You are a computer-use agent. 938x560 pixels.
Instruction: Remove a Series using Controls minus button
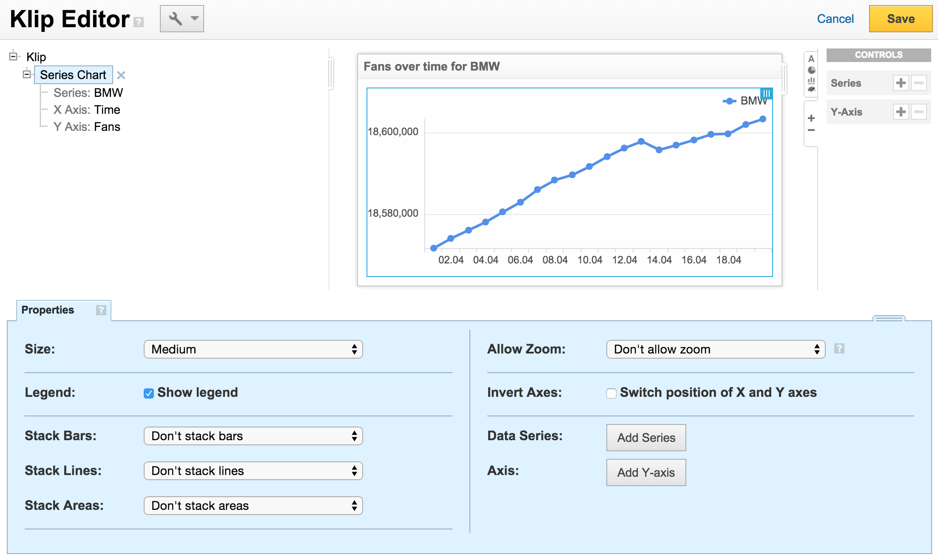tap(919, 83)
